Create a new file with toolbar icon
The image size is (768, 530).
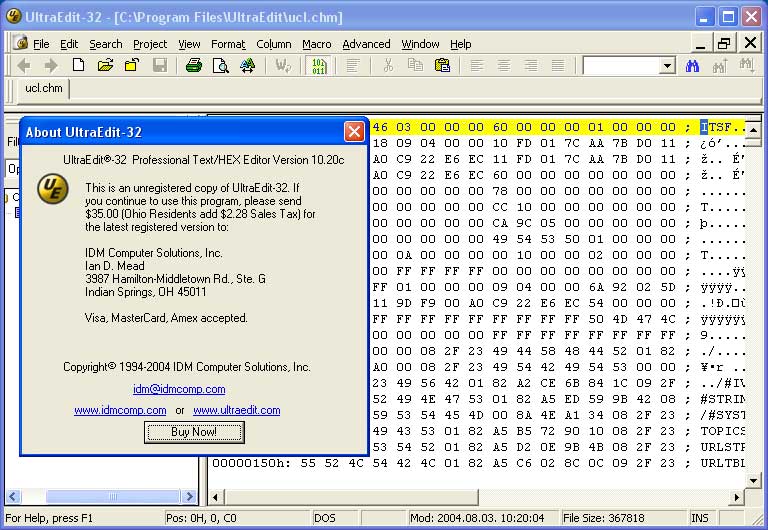[78, 65]
